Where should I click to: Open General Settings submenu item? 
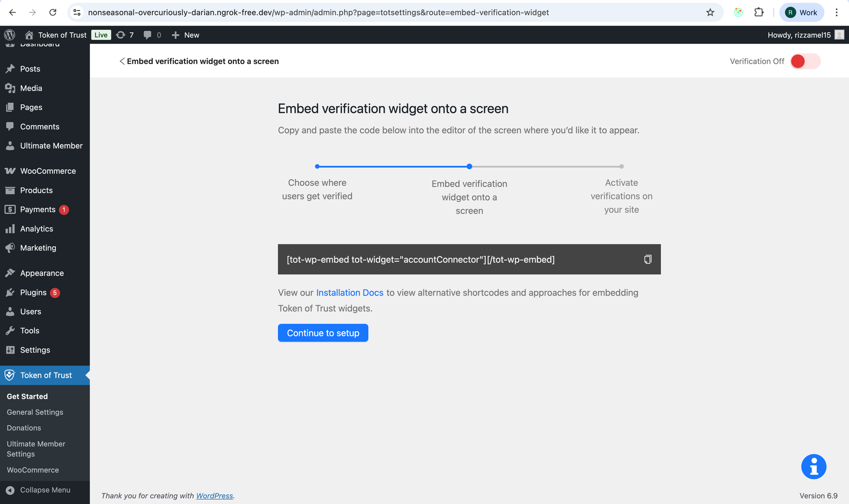(35, 412)
